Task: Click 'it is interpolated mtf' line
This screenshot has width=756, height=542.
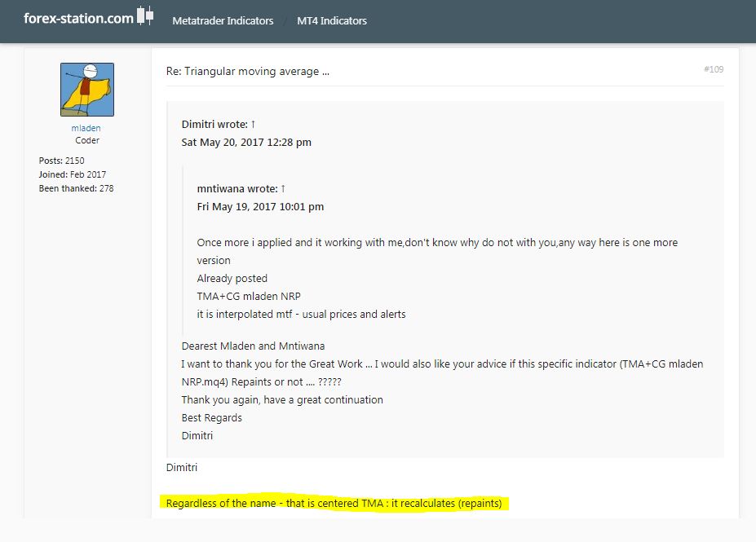Action: [301, 314]
